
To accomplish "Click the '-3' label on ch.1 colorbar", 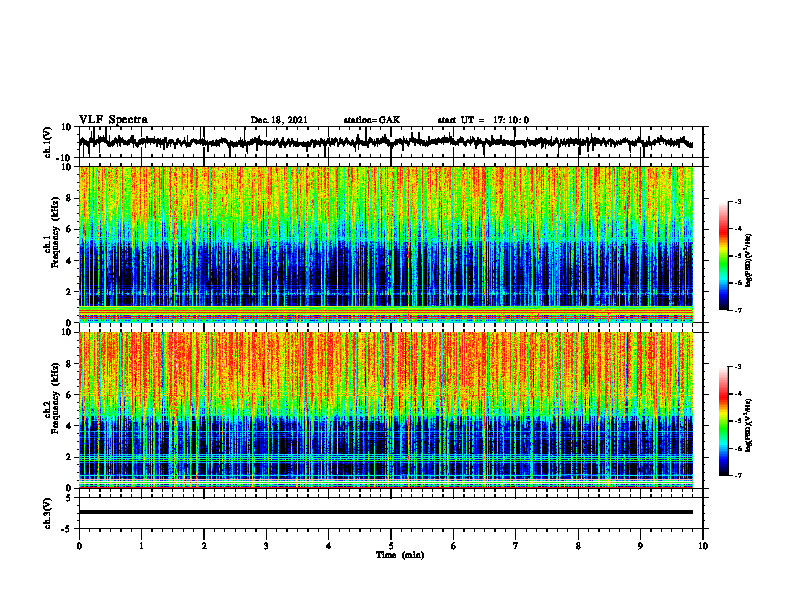I will pos(737,202).
